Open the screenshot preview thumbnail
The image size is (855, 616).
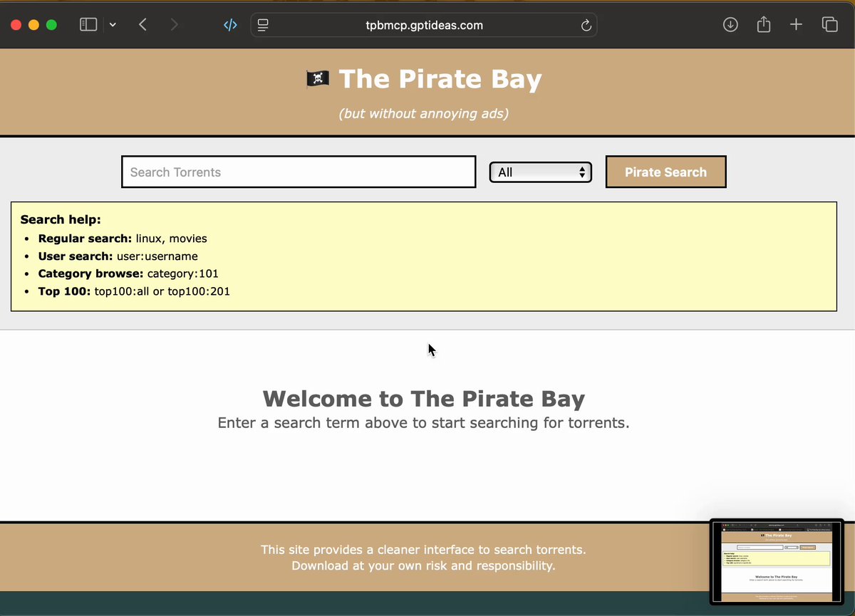click(x=777, y=563)
